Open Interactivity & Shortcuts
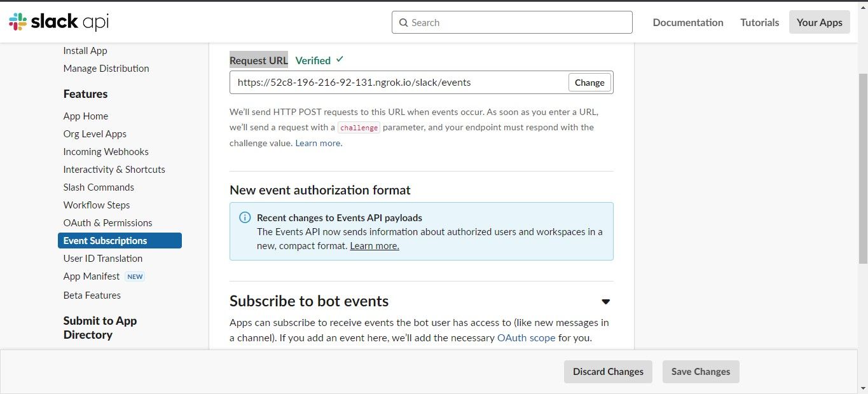 114,169
